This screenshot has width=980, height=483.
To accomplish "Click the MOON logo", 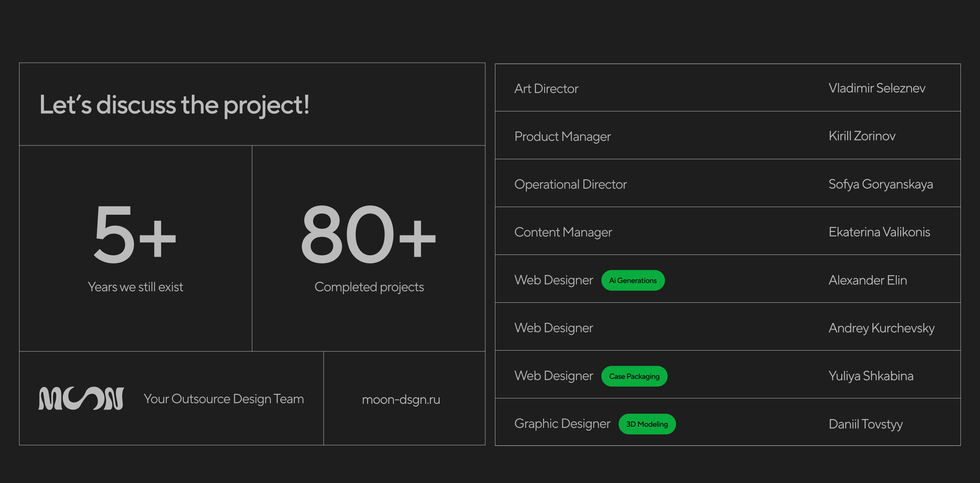I will [81, 398].
